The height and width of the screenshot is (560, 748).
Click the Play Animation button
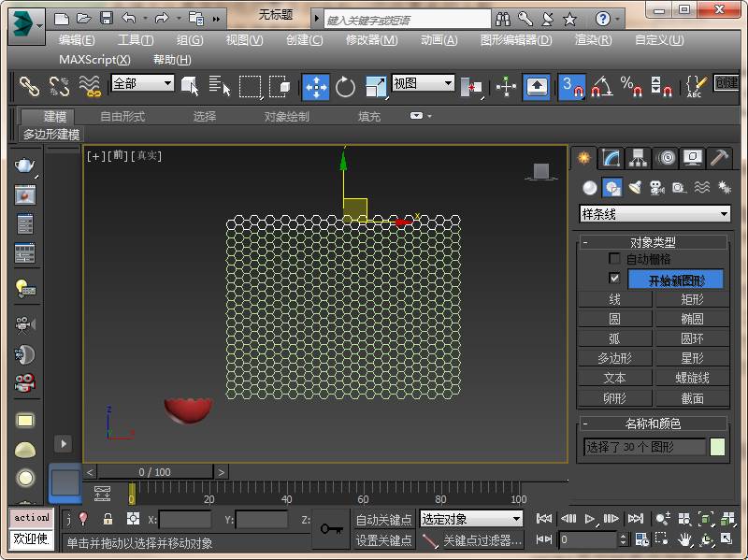[590, 519]
